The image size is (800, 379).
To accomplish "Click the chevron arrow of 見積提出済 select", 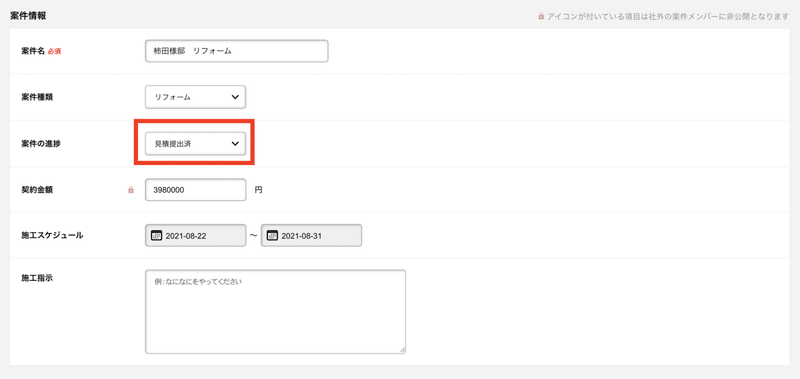I will (235, 144).
